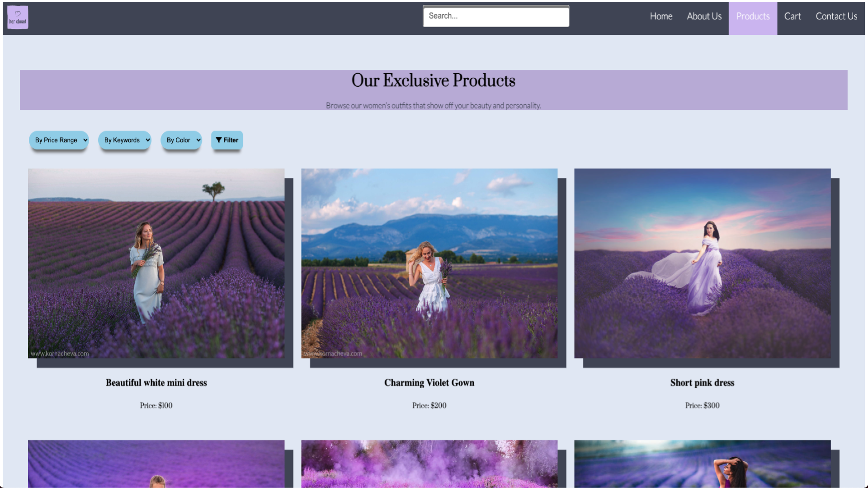
Task: Open the Charming Violet Gown image
Action: (x=429, y=263)
